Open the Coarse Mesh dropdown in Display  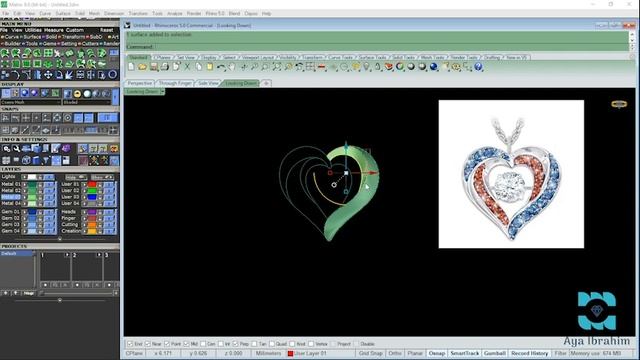pyautogui.click(x=31, y=102)
